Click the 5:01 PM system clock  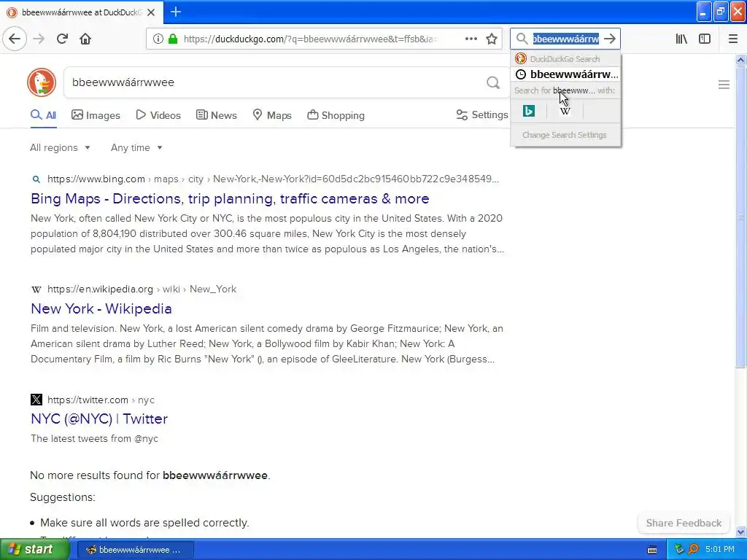click(719, 550)
